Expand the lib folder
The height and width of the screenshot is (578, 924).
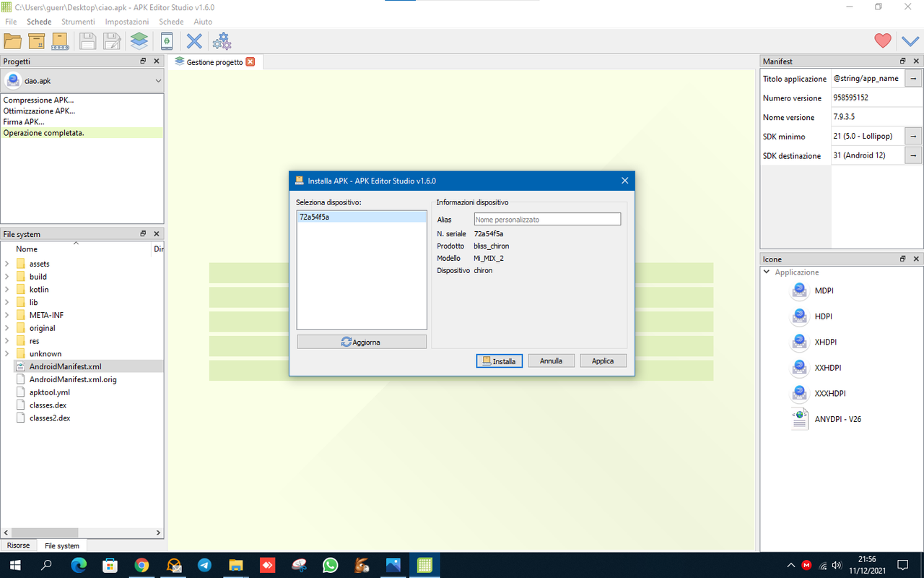pyautogui.click(x=6, y=302)
